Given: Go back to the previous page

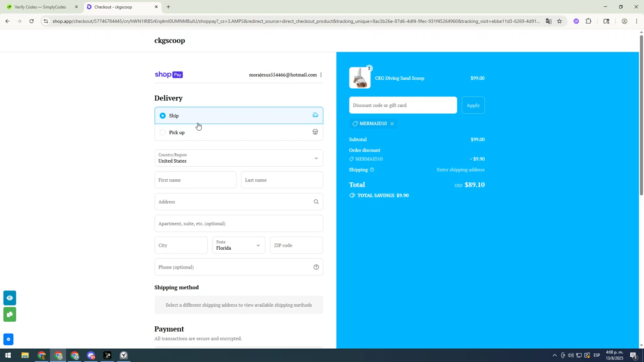Looking at the screenshot, I should pyautogui.click(x=7, y=21).
